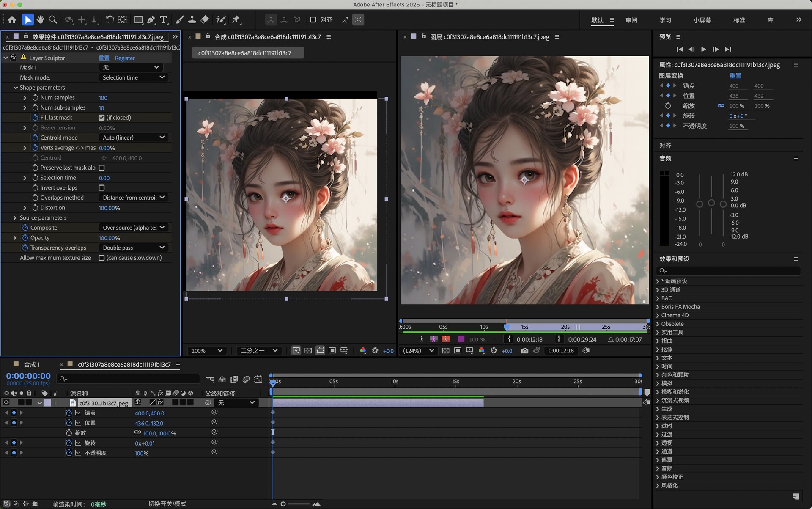
Task: Open composition zoom 100% dropdown
Action: coord(207,351)
